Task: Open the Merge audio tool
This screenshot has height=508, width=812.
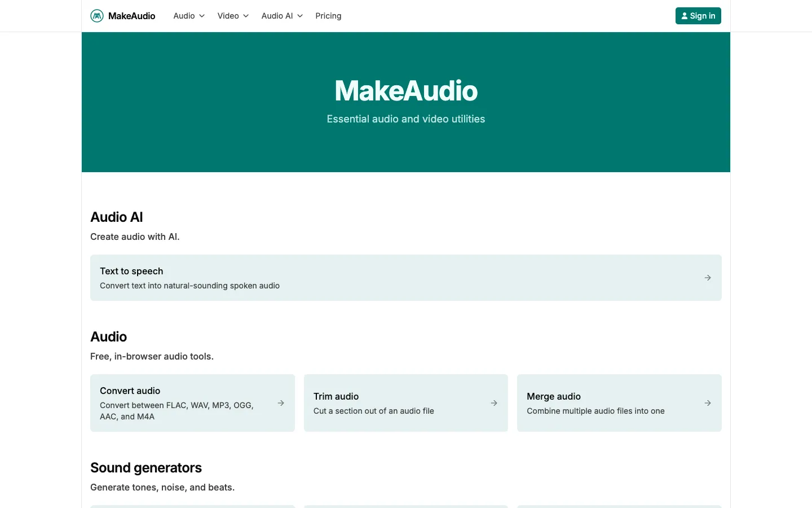Action: (619, 403)
